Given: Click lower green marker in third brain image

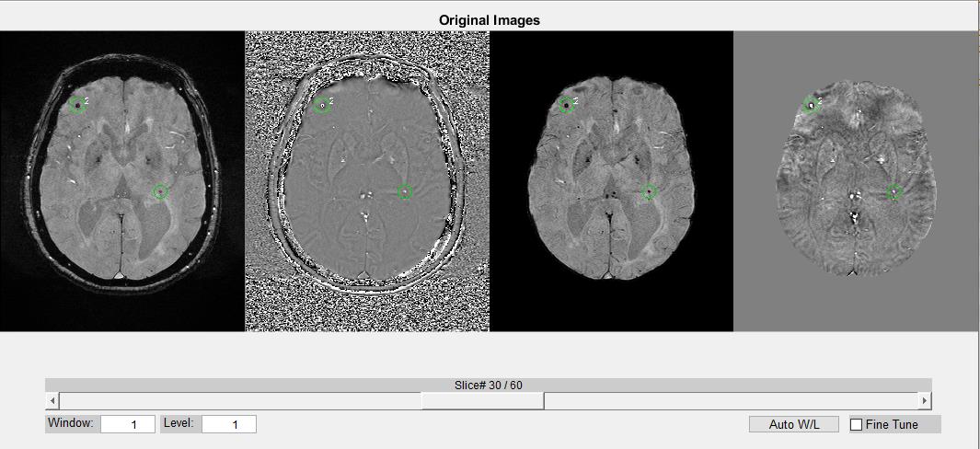Looking at the screenshot, I should tap(650, 191).
